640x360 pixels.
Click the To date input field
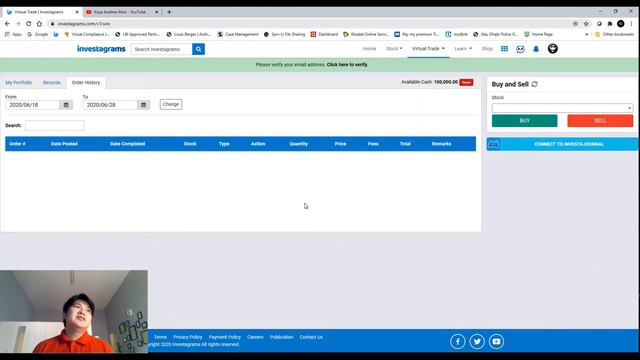pos(110,105)
